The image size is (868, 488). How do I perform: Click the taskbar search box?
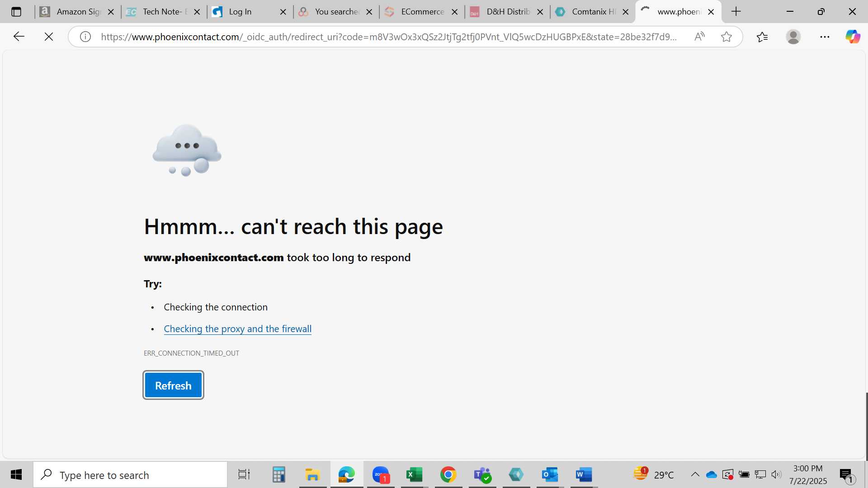tap(130, 474)
